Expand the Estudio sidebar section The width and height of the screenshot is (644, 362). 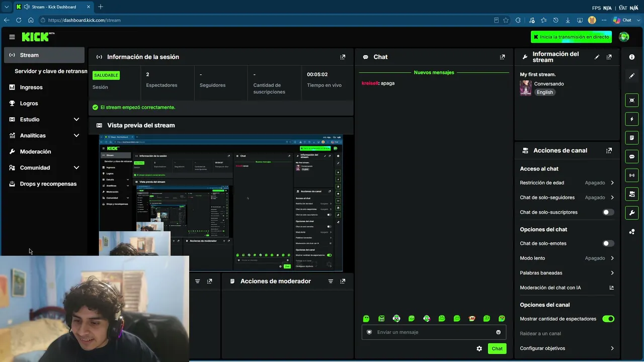(x=76, y=119)
